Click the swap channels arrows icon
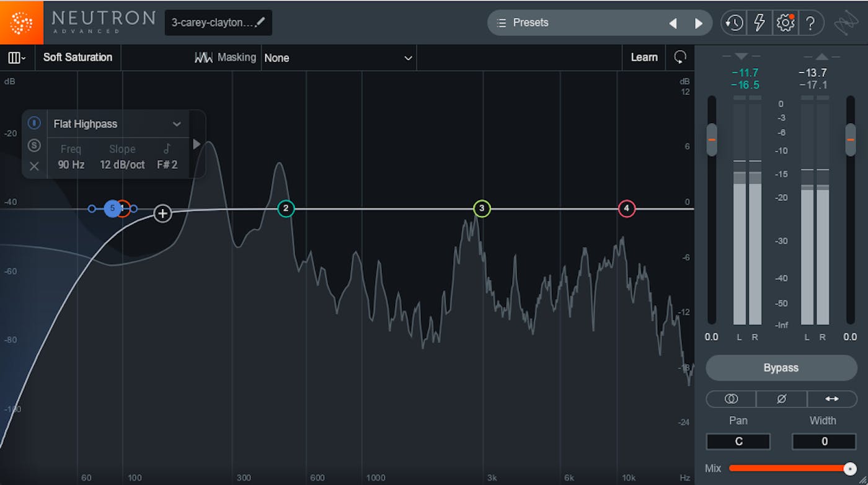 pos(832,399)
